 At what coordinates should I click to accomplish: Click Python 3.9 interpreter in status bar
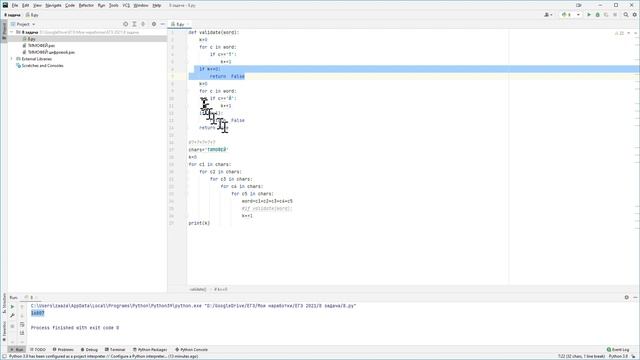[618, 357]
